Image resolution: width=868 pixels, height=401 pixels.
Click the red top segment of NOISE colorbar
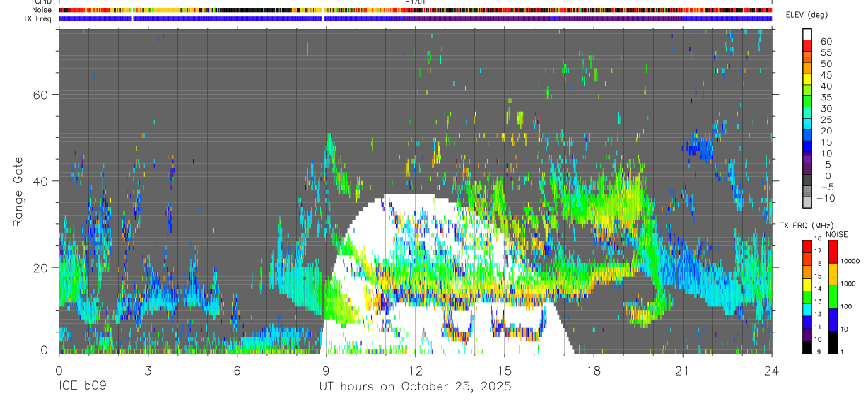(833, 250)
